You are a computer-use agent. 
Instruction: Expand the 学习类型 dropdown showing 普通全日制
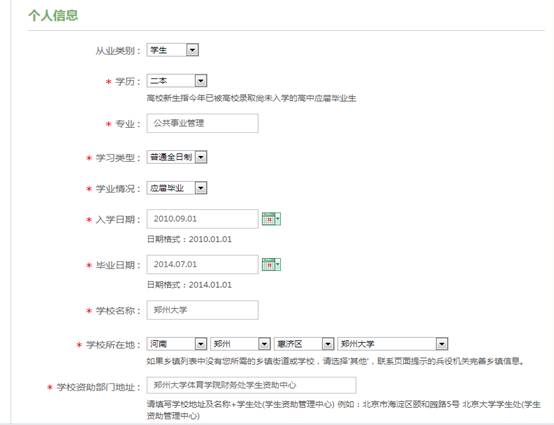(x=177, y=157)
